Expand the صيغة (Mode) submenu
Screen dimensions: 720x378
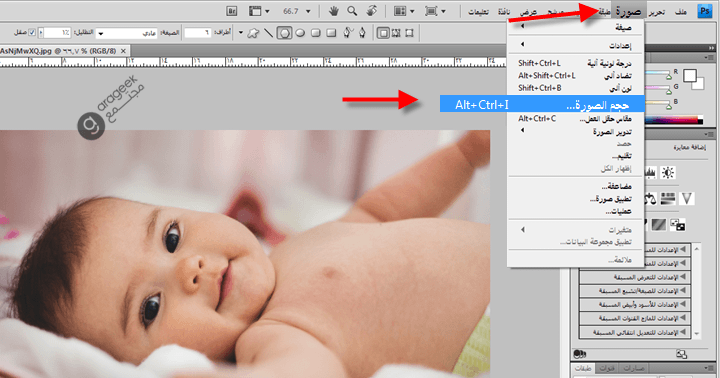(576, 28)
